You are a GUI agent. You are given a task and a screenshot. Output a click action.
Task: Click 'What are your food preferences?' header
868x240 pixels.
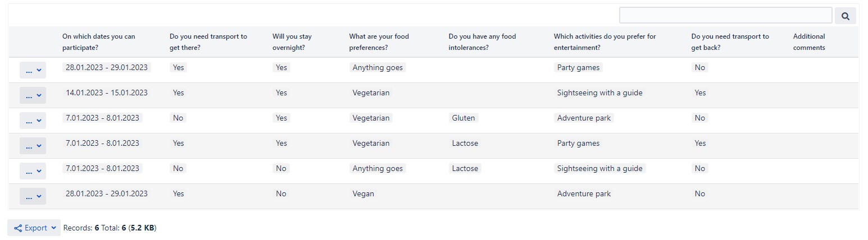click(379, 42)
